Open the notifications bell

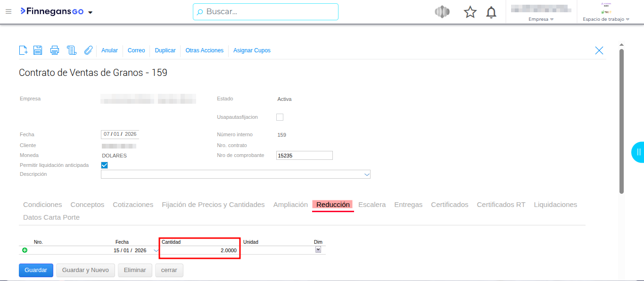[491, 12]
